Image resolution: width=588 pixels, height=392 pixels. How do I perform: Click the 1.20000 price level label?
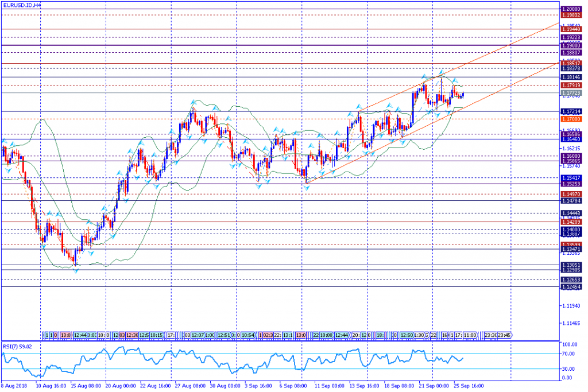tap(571, 9)
